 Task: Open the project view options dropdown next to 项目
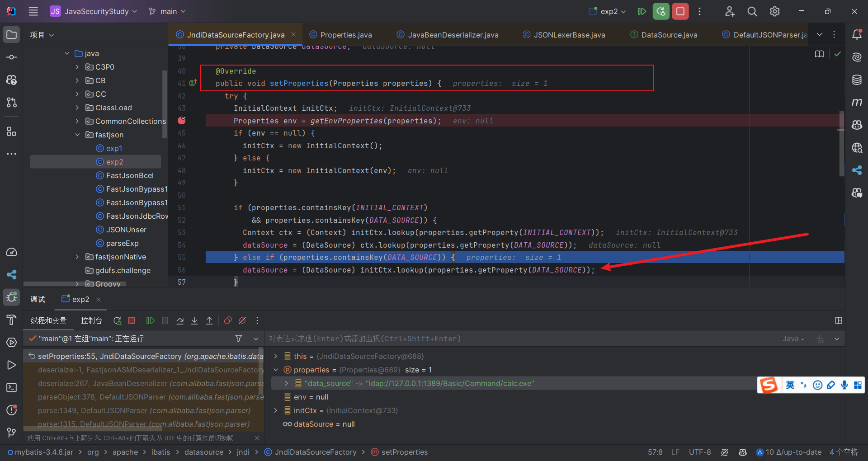pos(52,35)
